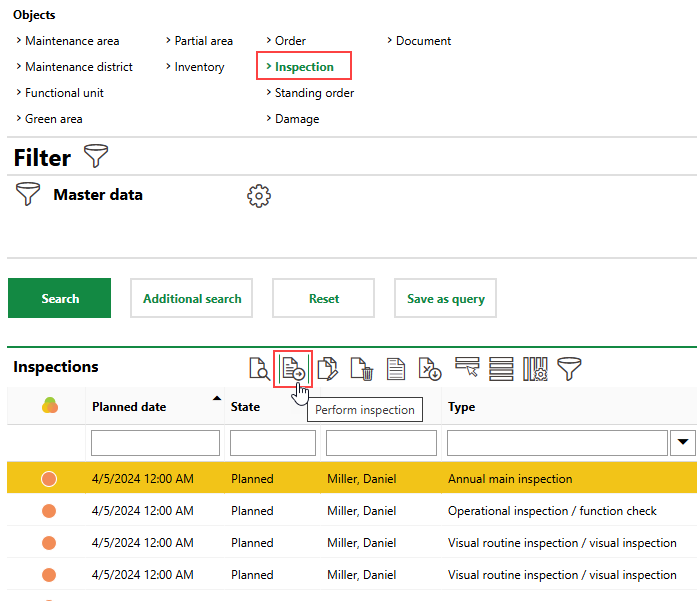Screen dimensions: 697x601
Task: Open the Maintenance area object
Action: tap(71, 41)
